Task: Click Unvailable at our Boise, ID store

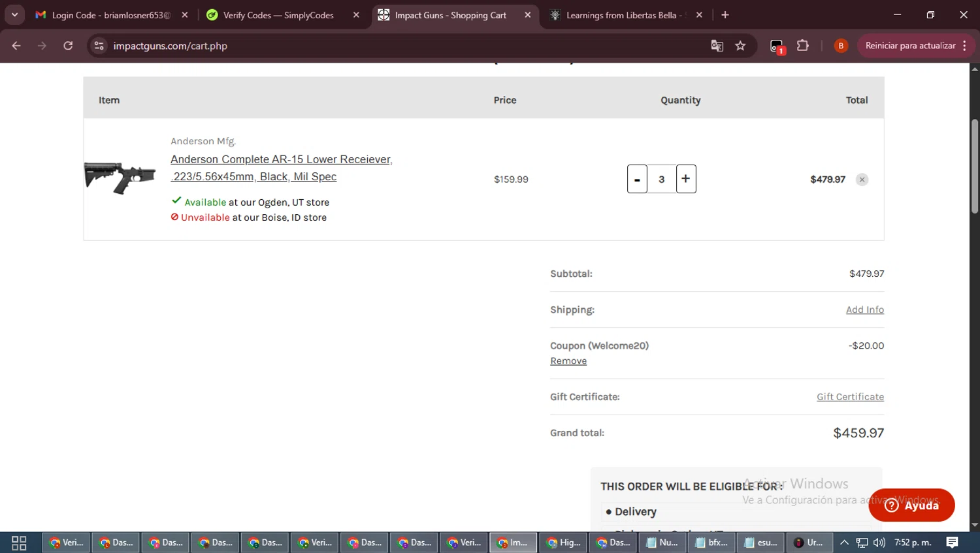Action: pos(249,217)
